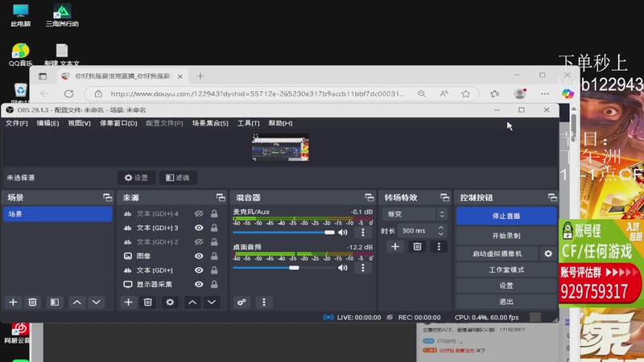Toggle lock on 显示器采集 source
The image size is (644, 362).
(x=214, y=285)
